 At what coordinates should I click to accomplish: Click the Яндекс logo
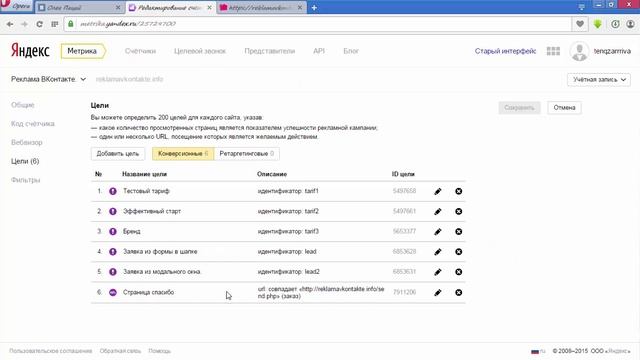(x=30, y=51)
